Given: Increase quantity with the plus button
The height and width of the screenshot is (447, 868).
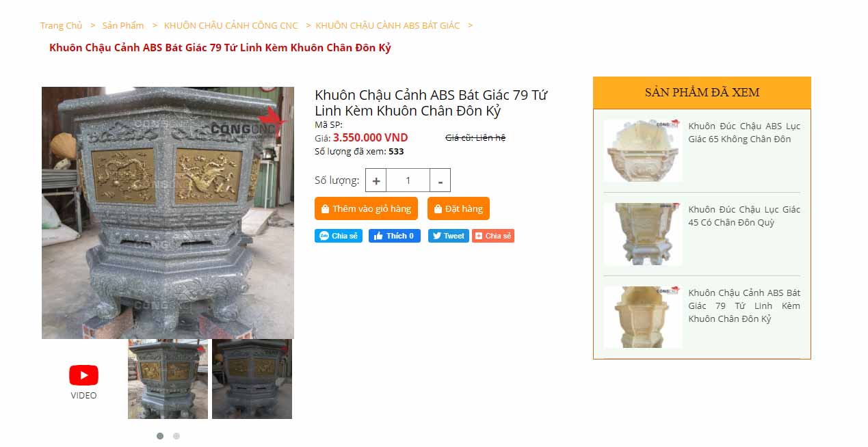Looking at the screenshot, I should 376,180.
